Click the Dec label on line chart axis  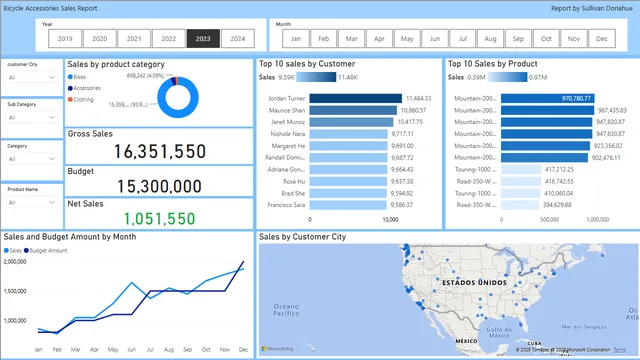click(x=243, y=350)
